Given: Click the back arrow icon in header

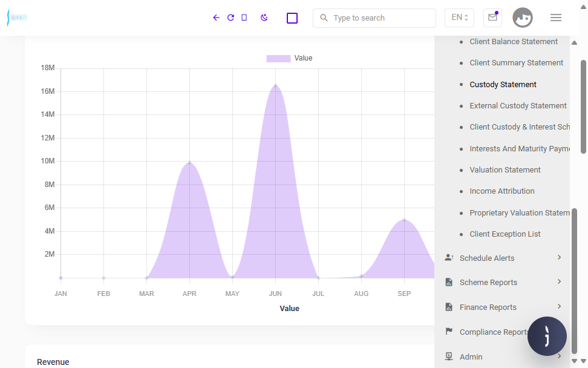Looking at the screenshot, I should [216, 18].
